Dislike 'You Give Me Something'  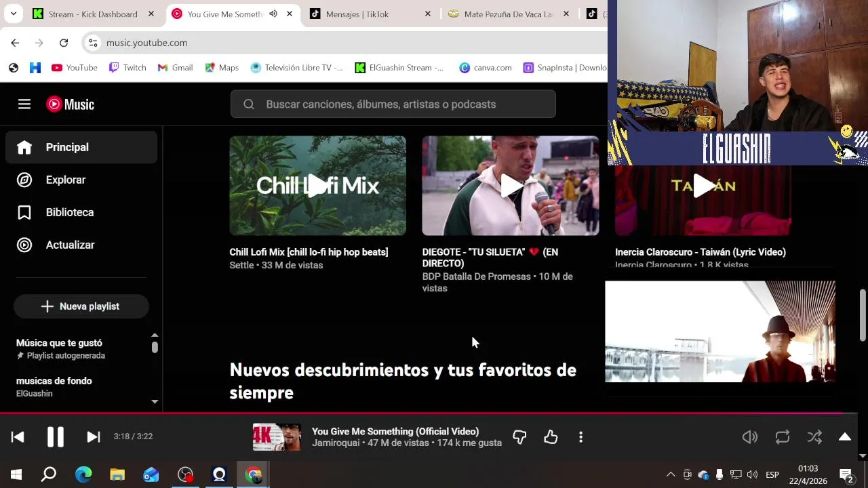pos(519,437)
